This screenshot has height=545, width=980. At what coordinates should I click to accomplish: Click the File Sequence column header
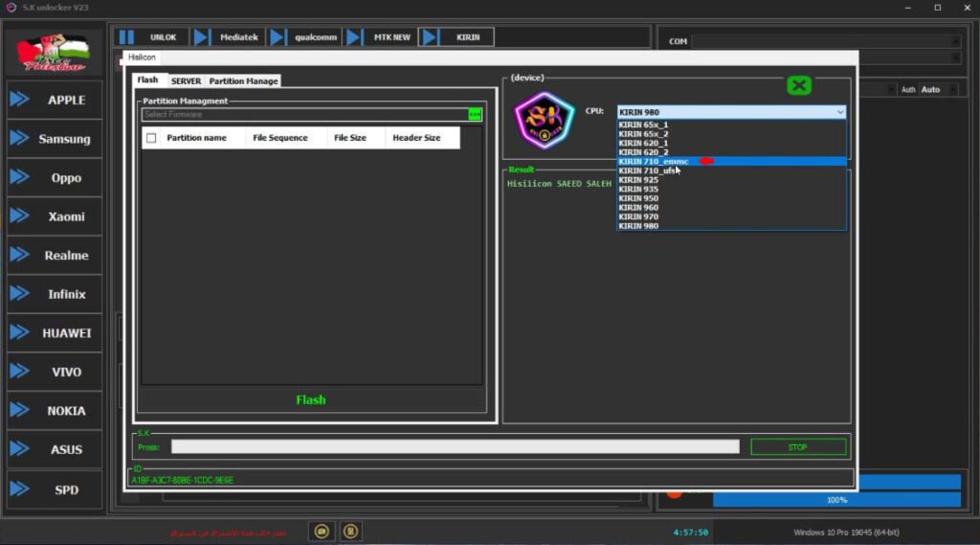[280, 138]
